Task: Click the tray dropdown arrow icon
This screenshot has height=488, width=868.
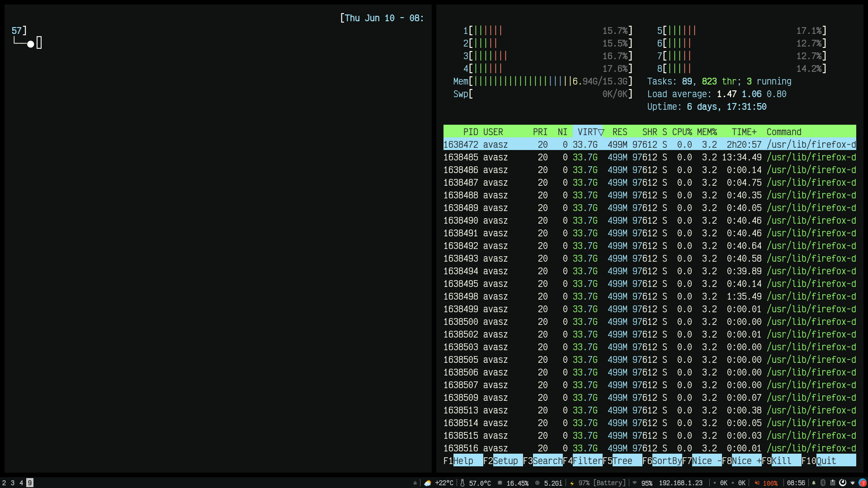Action: [x=853, y=483]
